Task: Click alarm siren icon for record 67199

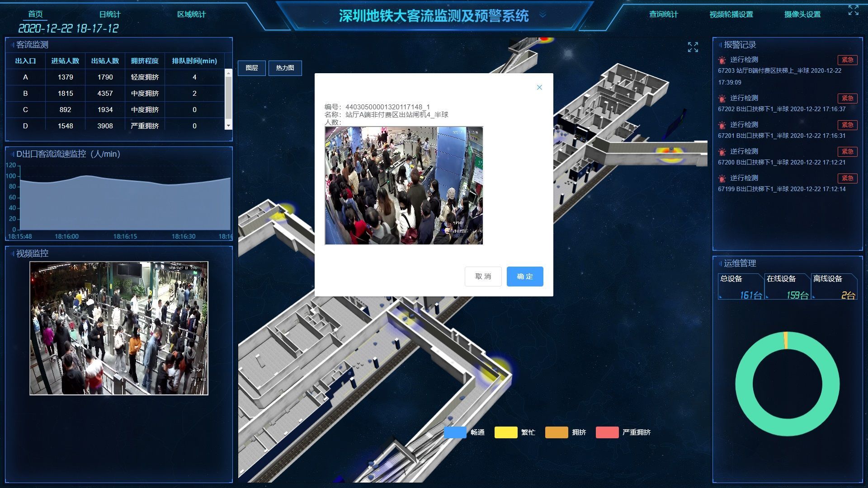Action: [x=722, y=178]
